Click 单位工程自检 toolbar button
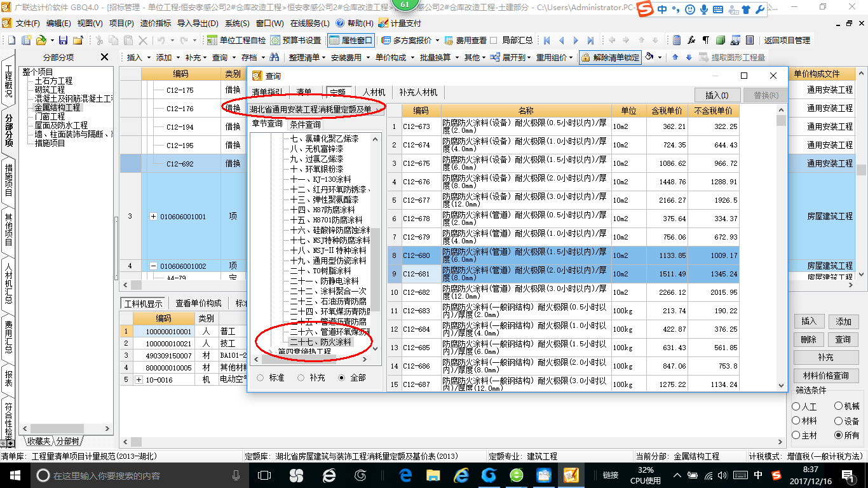 [236, 40]
